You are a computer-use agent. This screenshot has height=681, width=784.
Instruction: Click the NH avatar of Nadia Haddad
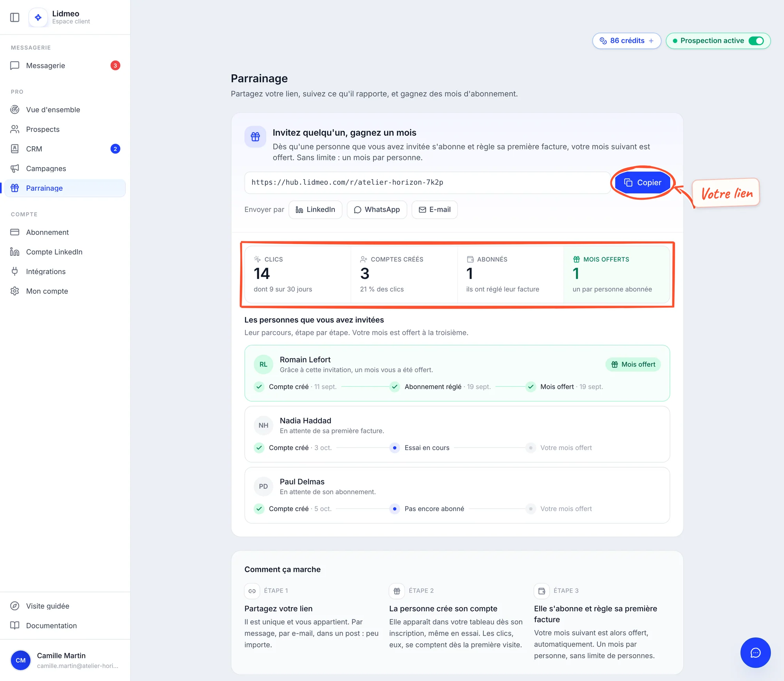point(263,425)
